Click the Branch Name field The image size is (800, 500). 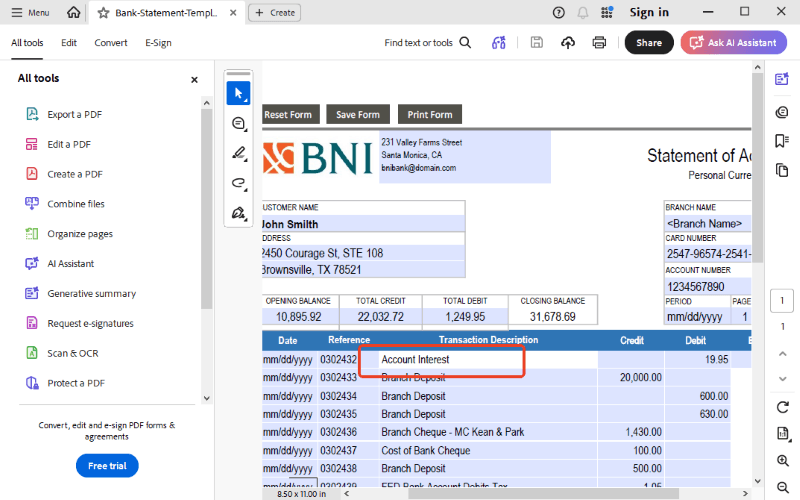708,223
